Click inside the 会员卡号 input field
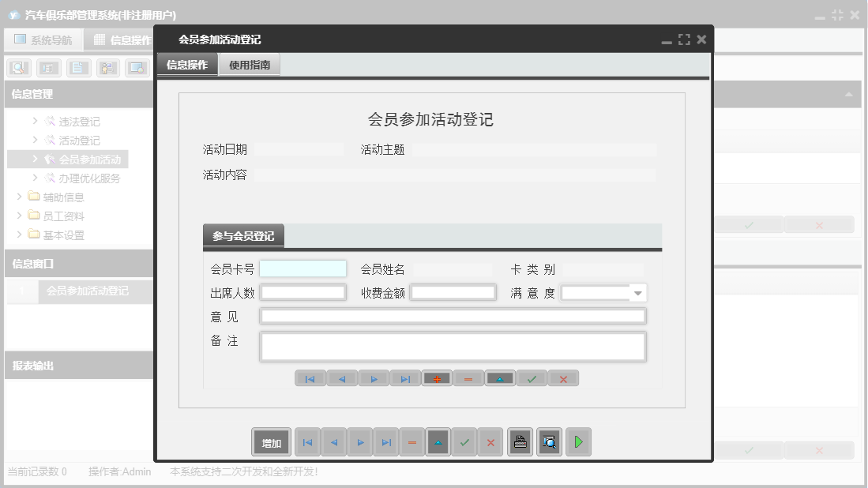Image resolution: width=868 pixels, height=488 pixels. 303,268
